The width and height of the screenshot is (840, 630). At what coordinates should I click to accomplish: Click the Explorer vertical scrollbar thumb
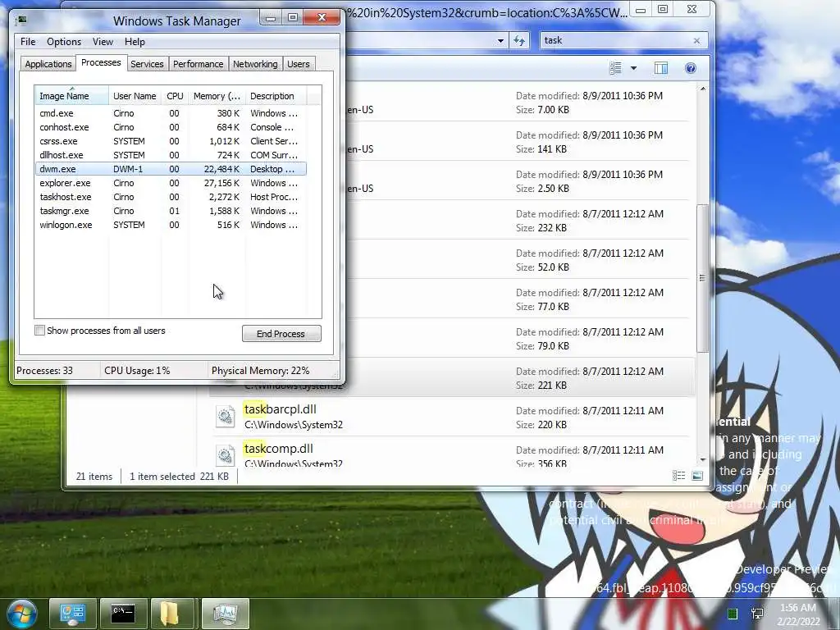(x=702, y=278)
